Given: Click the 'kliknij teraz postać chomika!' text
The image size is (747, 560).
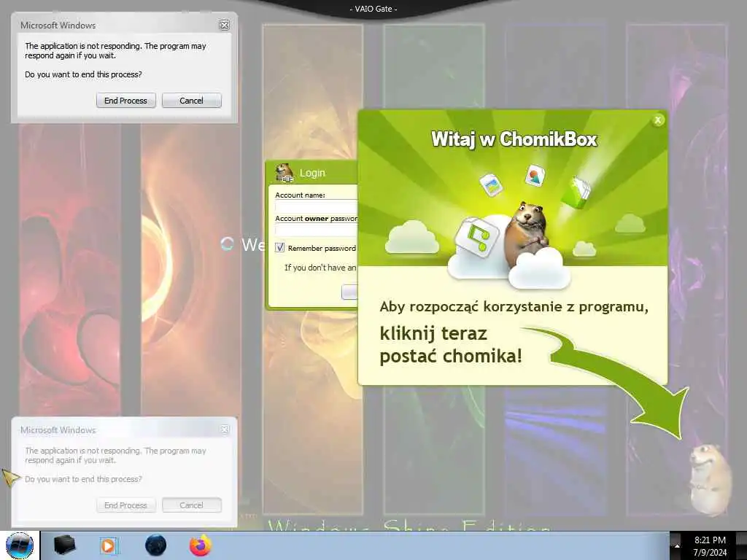Looking at the screenshot, I should (x=450, y=345).
